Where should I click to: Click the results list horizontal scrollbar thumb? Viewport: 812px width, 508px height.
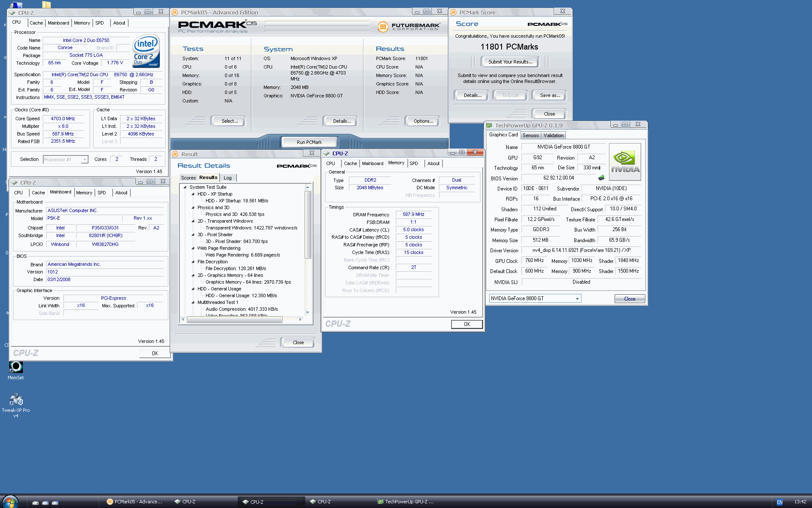coord(234,320)
